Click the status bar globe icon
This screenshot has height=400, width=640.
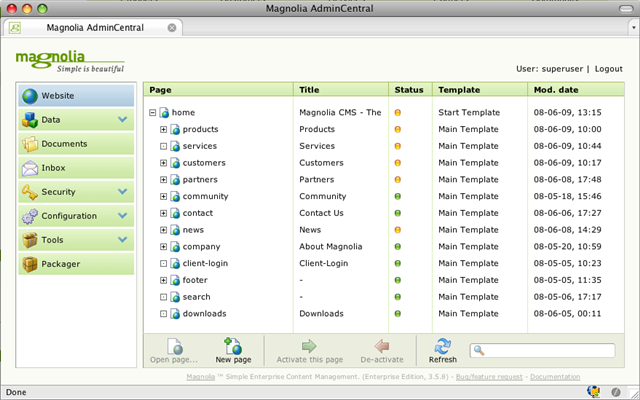coord(593,392)
